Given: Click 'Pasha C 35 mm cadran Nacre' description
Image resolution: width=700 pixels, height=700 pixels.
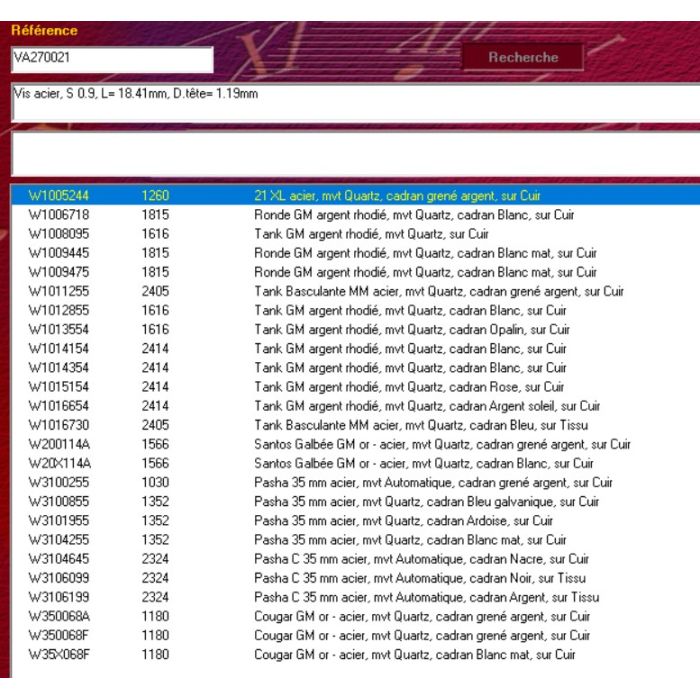Looking at the screenshot, I should pos(421,559).
